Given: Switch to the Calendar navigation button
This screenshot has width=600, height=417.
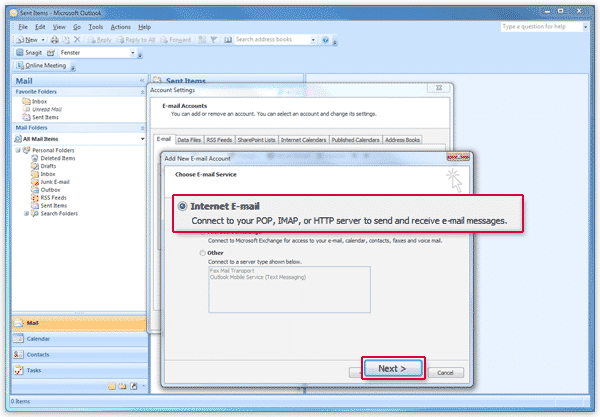Looking at the screenshot, I should click(x=80, y=339).
